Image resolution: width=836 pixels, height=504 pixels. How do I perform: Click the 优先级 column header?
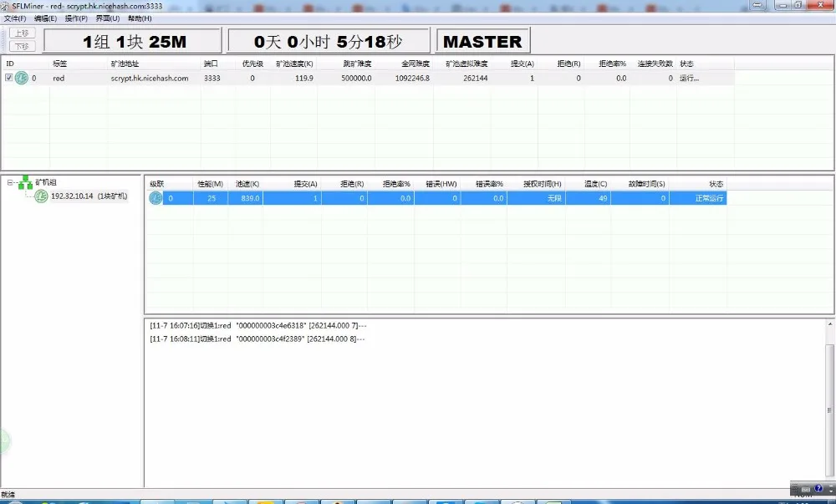point(252,64)
